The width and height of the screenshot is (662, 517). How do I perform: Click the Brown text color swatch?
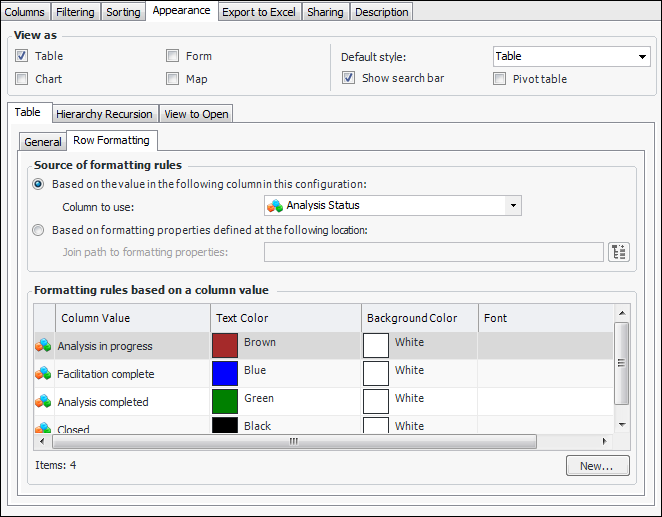point(225,345)
